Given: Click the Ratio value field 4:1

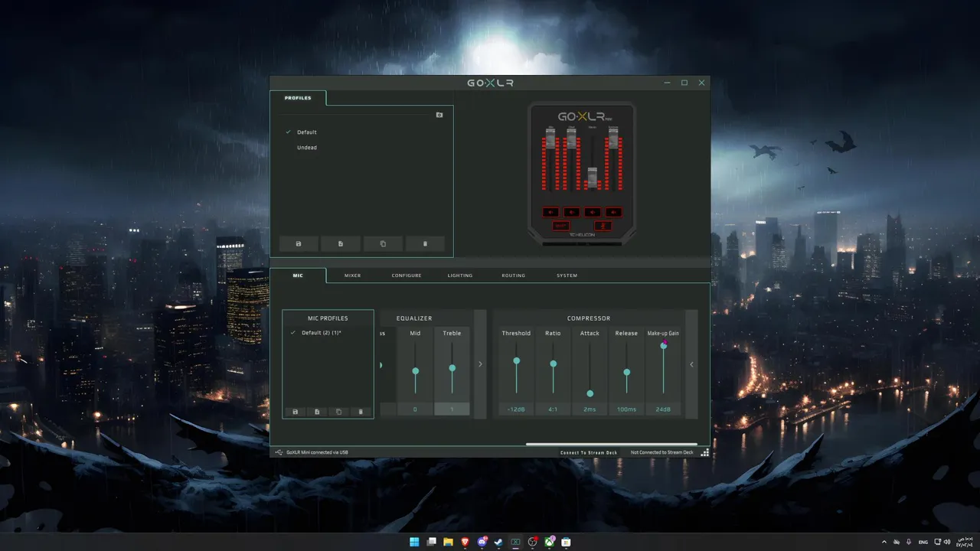Looking at the screenshot, I should pos(553,409).
